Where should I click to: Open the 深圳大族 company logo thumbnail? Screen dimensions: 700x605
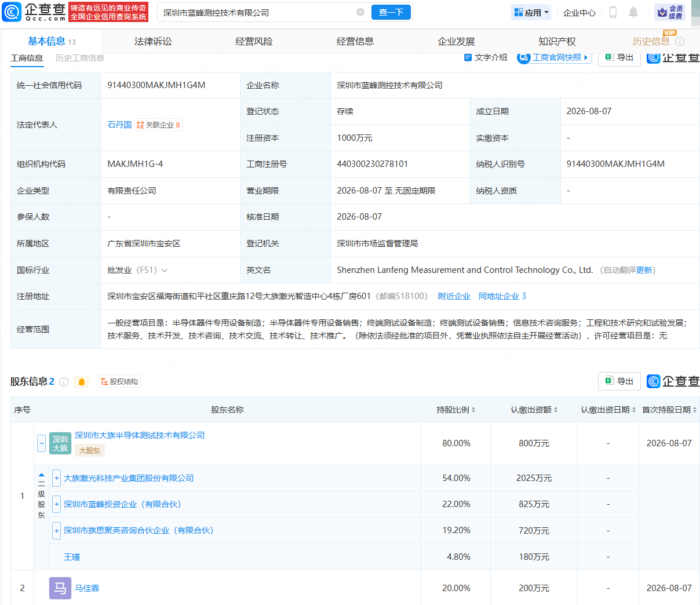(x=60, y=443)
